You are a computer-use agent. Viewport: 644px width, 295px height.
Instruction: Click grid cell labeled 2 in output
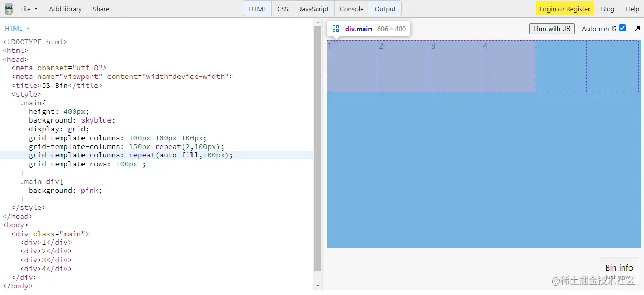(405, 66)
